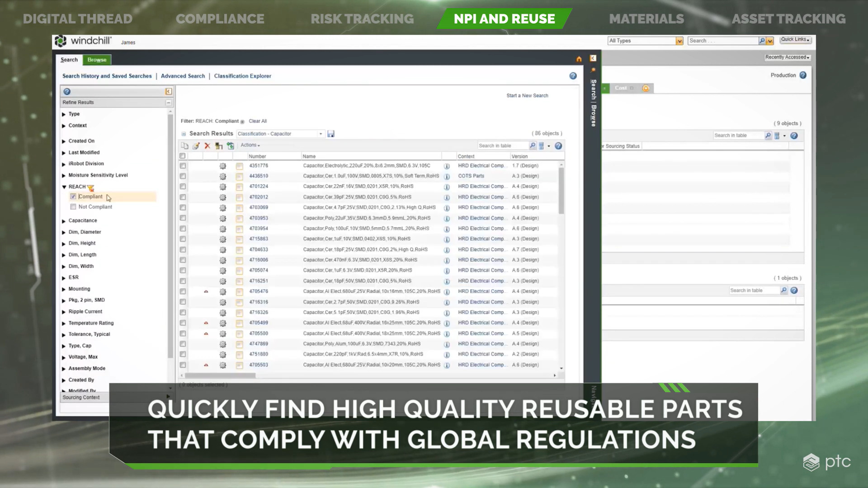Collapse the Search Results table toggle
The height and width of the screenshot is (488, 868).
click(x=184, y=134)
